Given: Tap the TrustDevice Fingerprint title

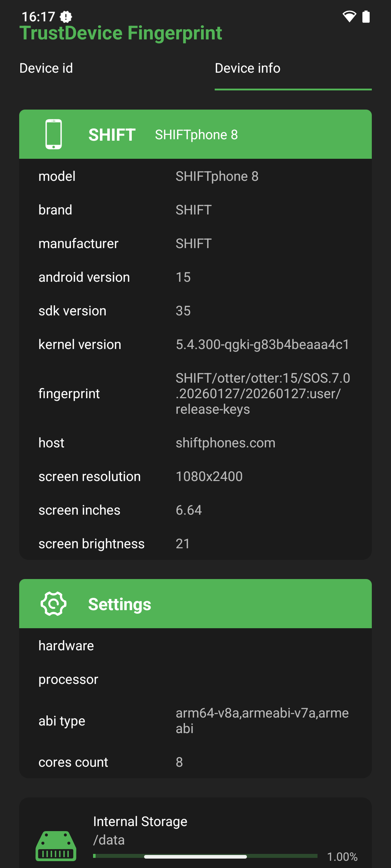Looking at the screenshot, I should (121, 33).
